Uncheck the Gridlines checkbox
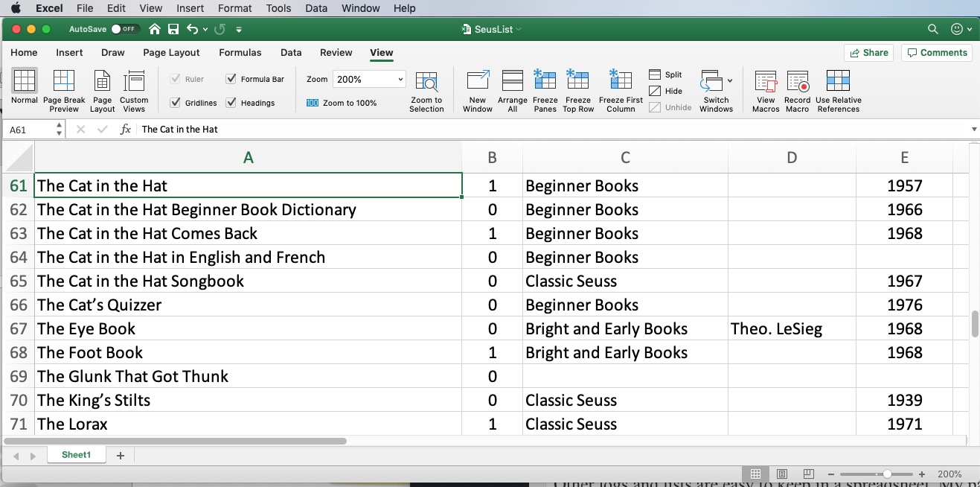The height and width of the screenshot is (487, 980). 176,103
